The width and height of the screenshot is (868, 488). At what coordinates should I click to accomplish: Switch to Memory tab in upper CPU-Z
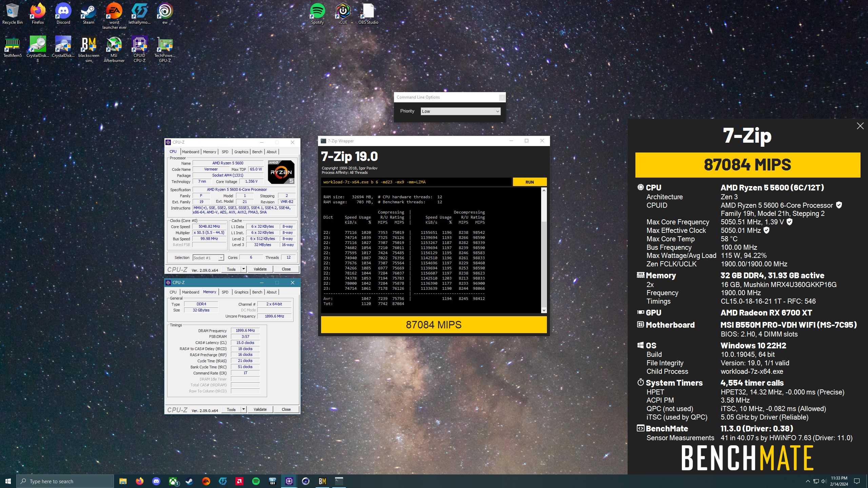coord(210,152)
